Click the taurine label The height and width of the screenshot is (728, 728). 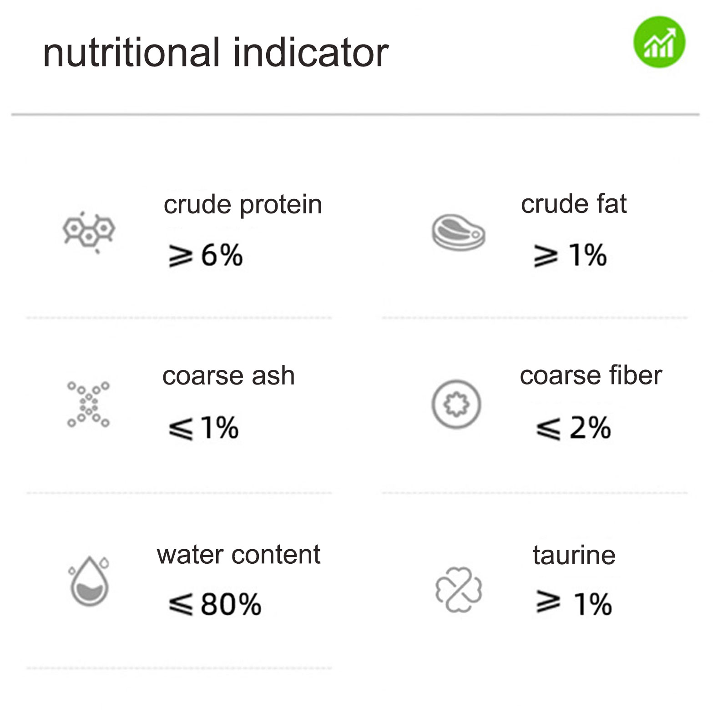[x=574, y=555]
